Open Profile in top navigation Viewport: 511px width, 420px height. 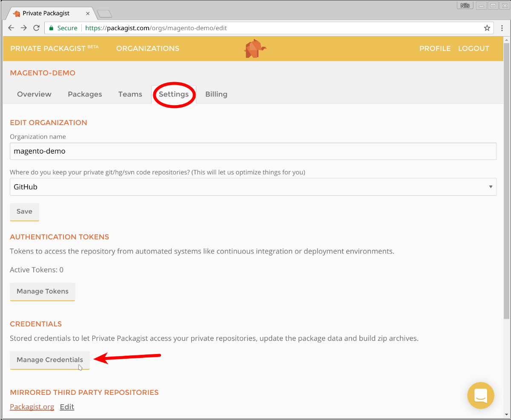pyautogui.click(x=435, y=49)
